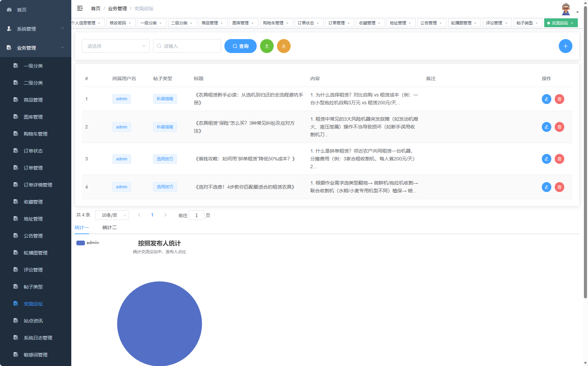
Task: Open the 交流论坛 sidebar icon
Action: pyautogui.click(x=16, y=303)
